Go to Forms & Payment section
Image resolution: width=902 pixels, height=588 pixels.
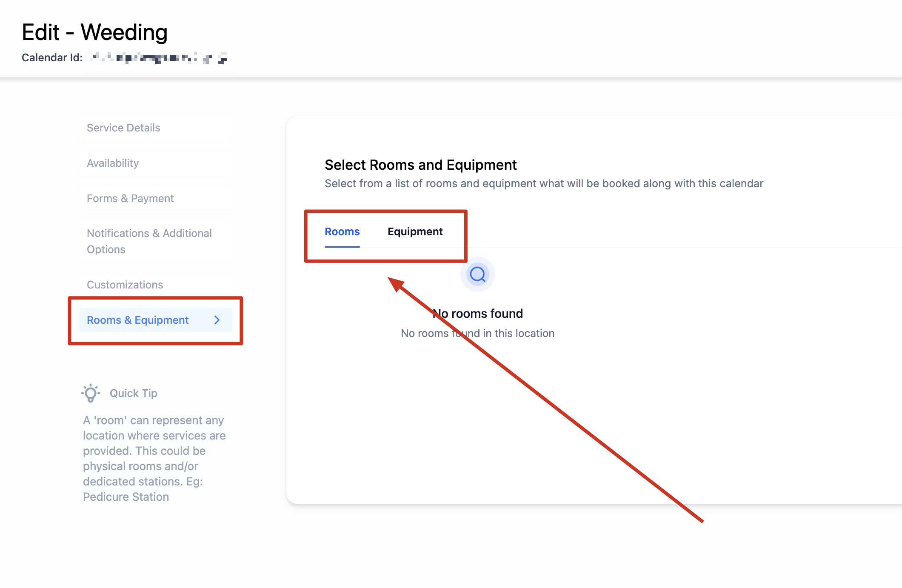coord(130,198)
